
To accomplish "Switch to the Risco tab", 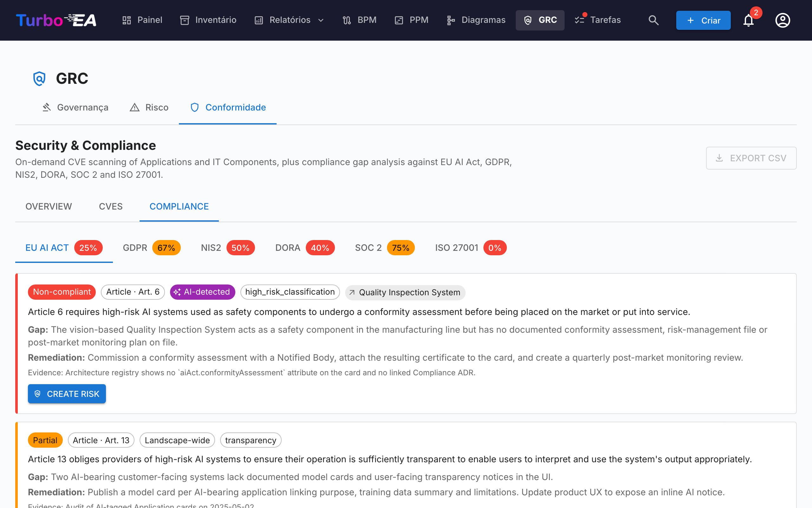I will pyautogui.click(x=149, y=107).
